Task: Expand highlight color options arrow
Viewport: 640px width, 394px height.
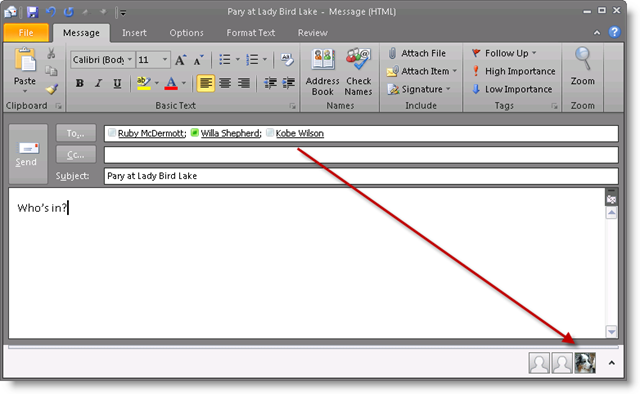Action: pos(156,83)
